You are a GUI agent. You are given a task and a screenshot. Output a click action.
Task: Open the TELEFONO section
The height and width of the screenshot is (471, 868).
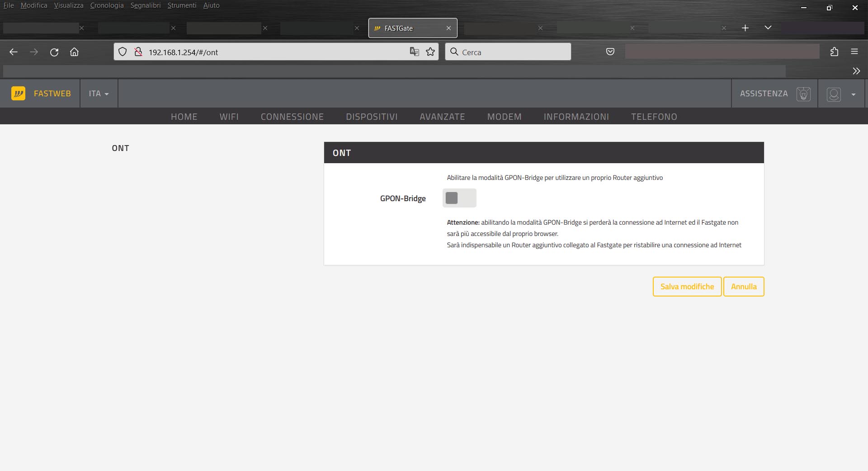(654, 117)
